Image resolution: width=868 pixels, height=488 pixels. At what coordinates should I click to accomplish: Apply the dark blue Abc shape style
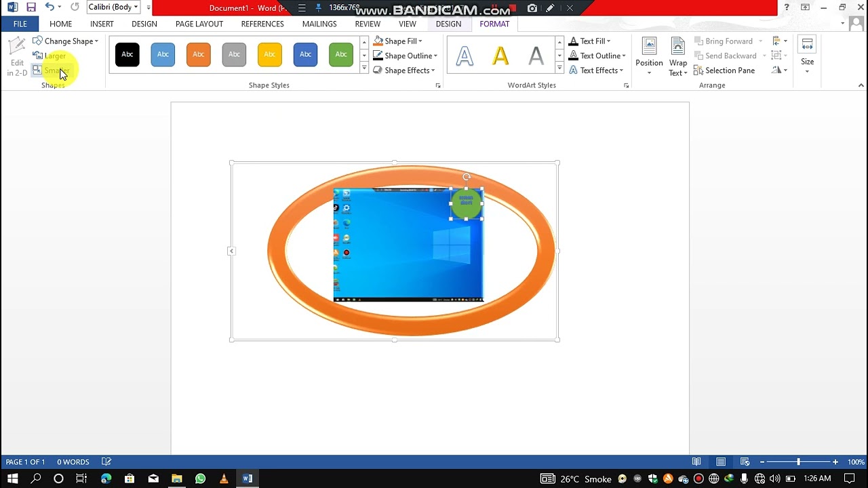click(x=305, y=54)
